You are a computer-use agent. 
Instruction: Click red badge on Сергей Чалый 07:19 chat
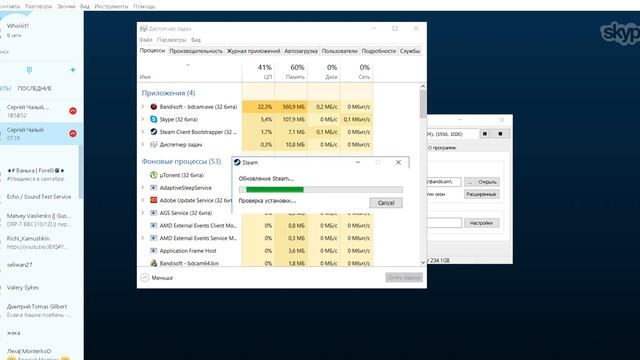pos(73,133)
